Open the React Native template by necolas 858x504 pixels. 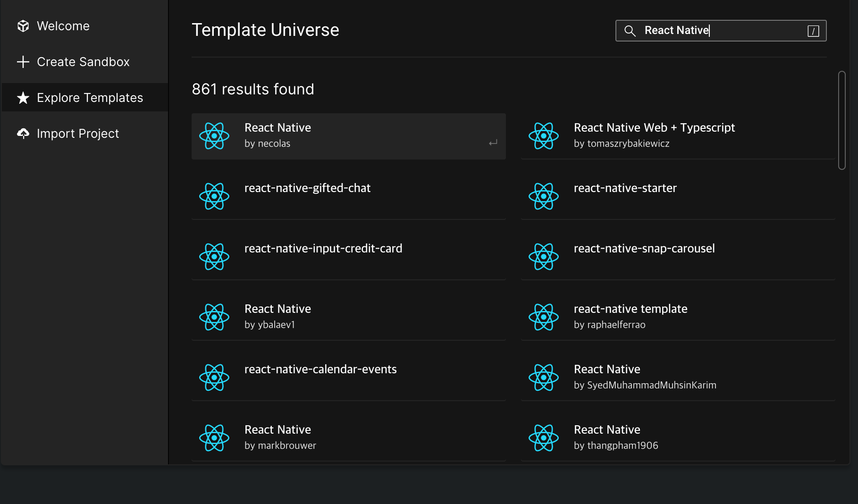[349, 136]
